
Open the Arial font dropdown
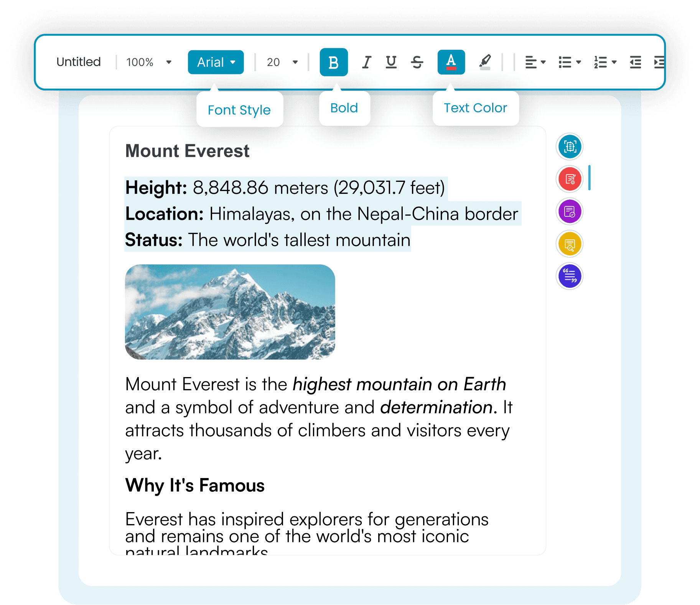click(x=216, y=62)
